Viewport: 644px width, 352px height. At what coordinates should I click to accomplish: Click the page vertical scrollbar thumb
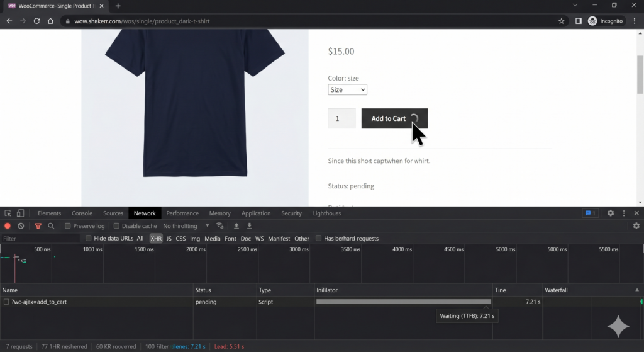point(640,74)
